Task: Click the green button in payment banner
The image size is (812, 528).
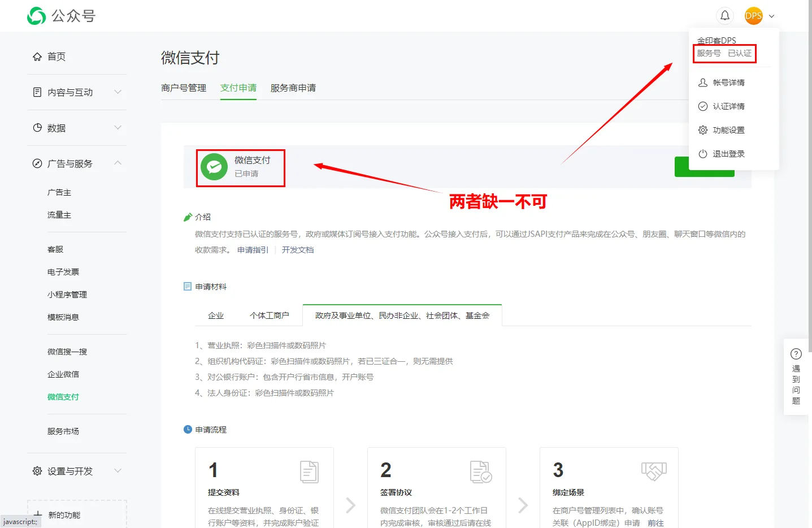Action: coord(704,167)
